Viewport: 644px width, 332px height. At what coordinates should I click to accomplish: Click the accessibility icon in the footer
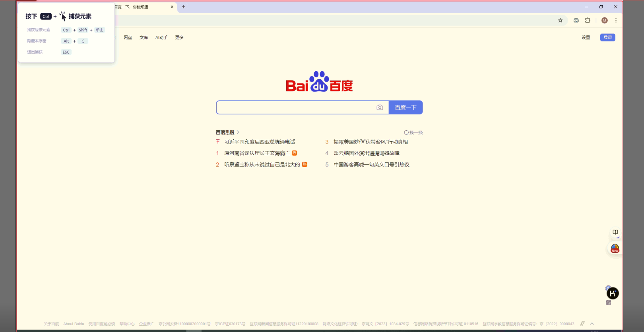pos(582,324)
